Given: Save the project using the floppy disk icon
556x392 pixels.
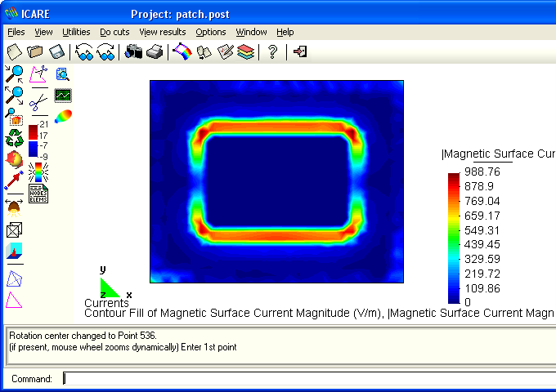Looking at the screenshot, I should [x=56, y=52].
